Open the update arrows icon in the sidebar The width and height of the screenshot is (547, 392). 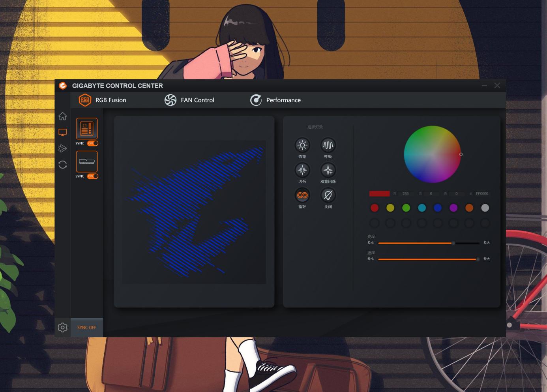pos(62,165)
